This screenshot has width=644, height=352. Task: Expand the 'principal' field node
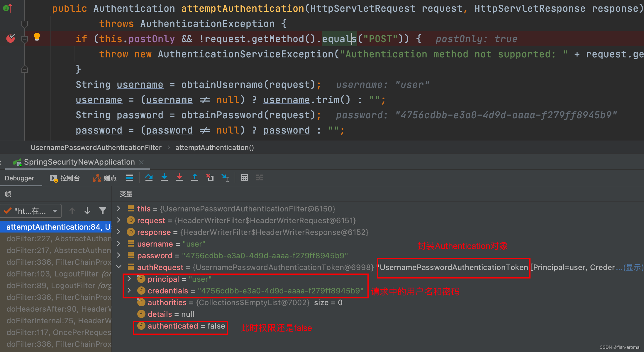[x=129, y=278]
